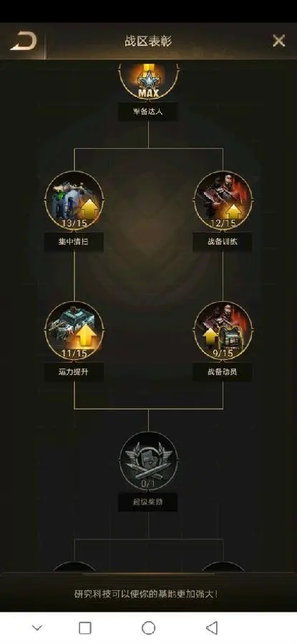Tap the MAX level 军备达人 icon
297x644 pixels.
(148, 81)
